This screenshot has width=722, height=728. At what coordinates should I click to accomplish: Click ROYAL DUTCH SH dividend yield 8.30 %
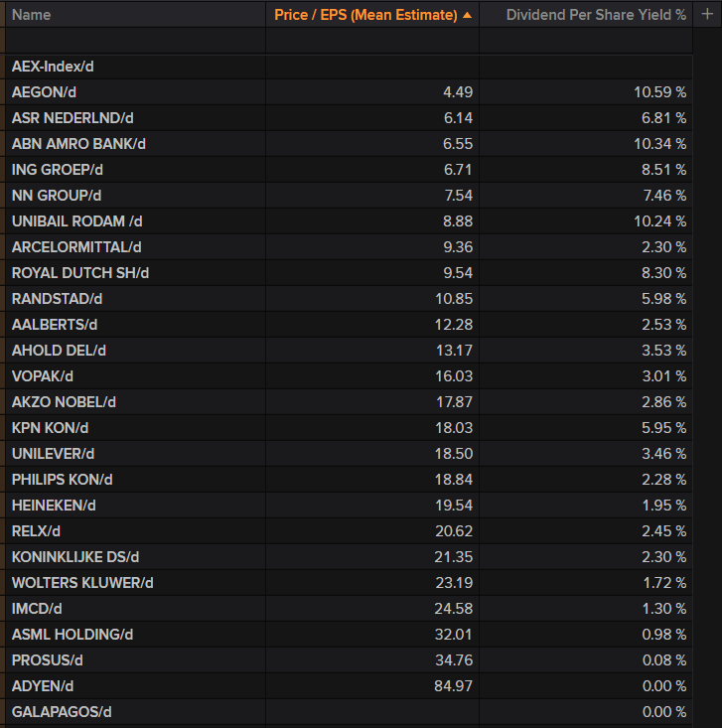tap(664, 273)
